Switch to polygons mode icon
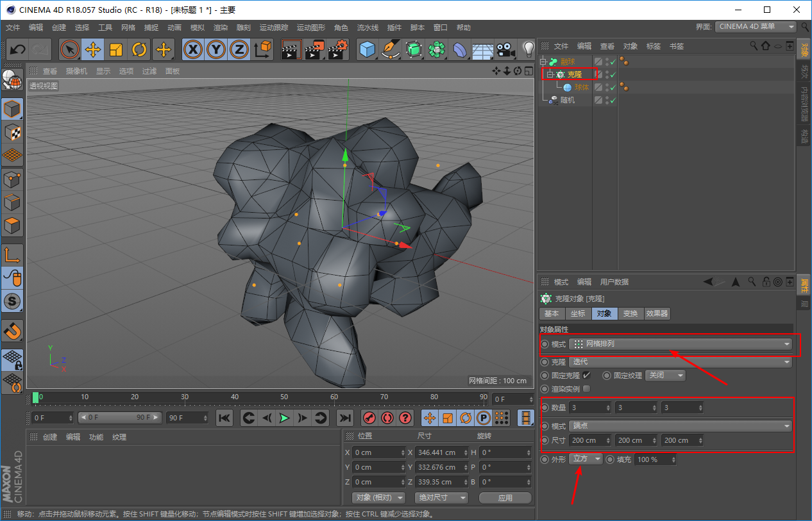Viewport: 812px width, 521px height. click(x=13, y=225)
